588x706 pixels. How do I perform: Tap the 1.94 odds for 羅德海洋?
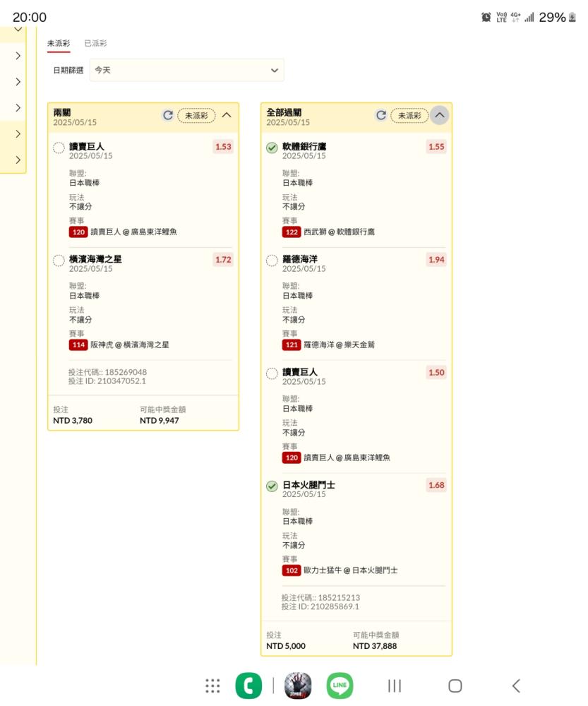(436, 260)
